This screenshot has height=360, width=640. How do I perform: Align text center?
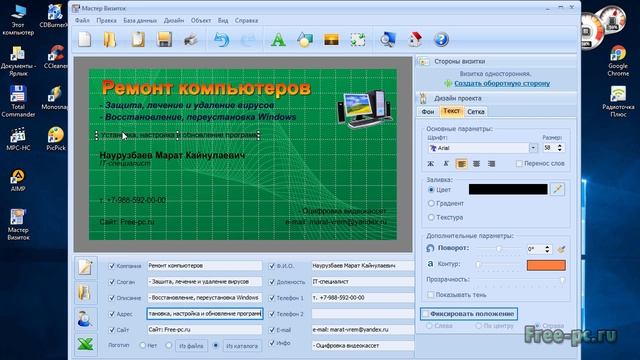click(x=476, y=164)
